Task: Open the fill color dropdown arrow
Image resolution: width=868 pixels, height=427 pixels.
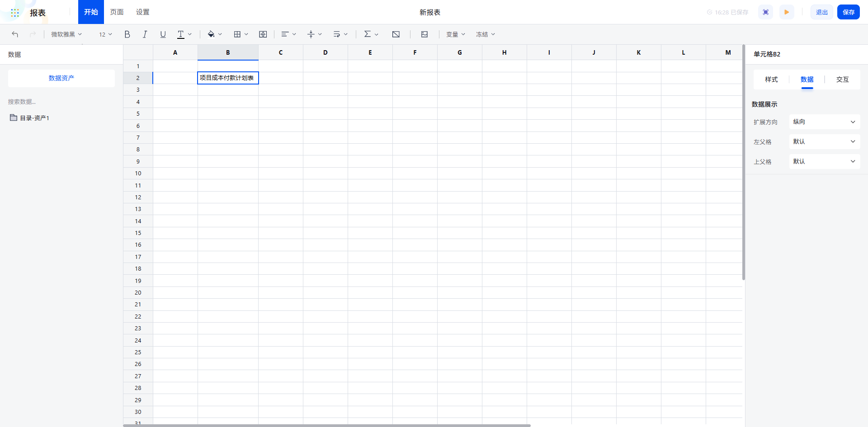Action: pos(220,34)
